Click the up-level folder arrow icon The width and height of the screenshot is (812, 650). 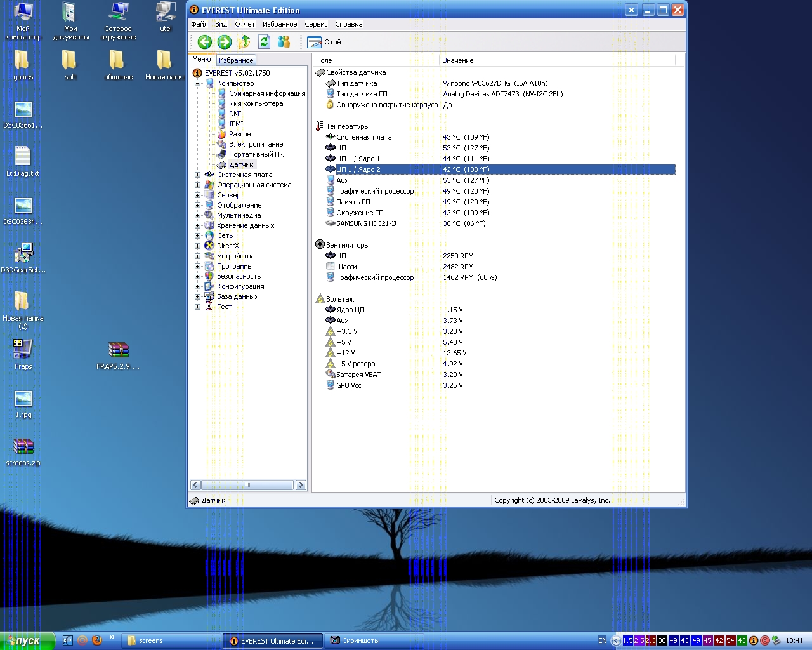pos(244,42)
